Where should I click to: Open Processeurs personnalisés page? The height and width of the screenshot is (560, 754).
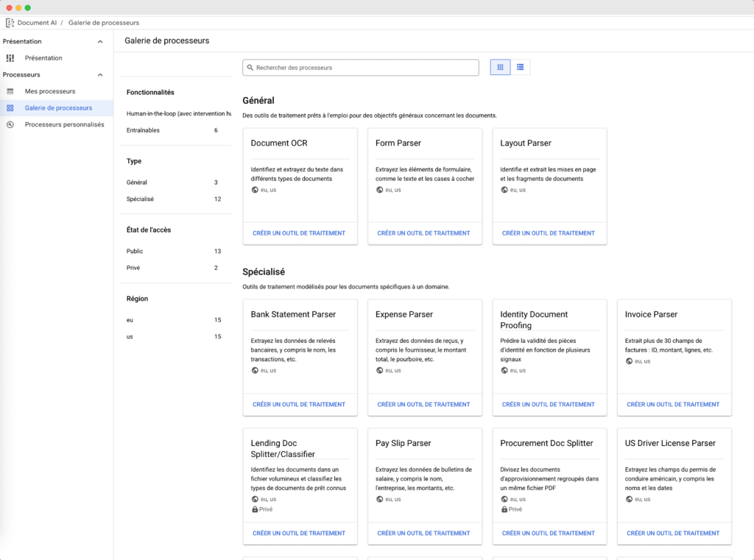(64, 124)
